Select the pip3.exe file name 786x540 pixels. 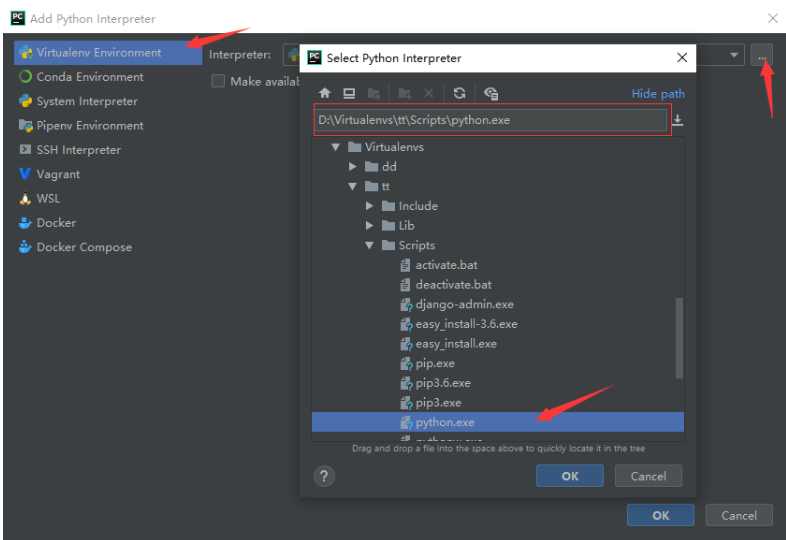pos(438,403)
